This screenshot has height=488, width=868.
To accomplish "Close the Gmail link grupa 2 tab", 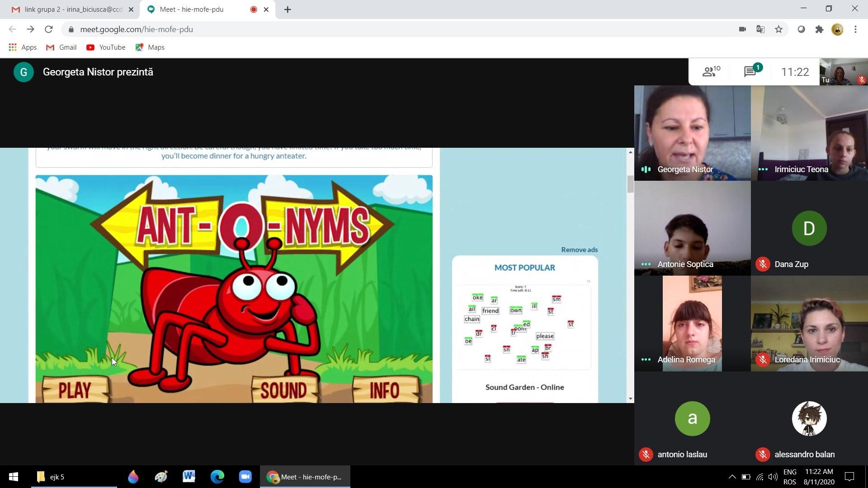I will pos(131,9).
